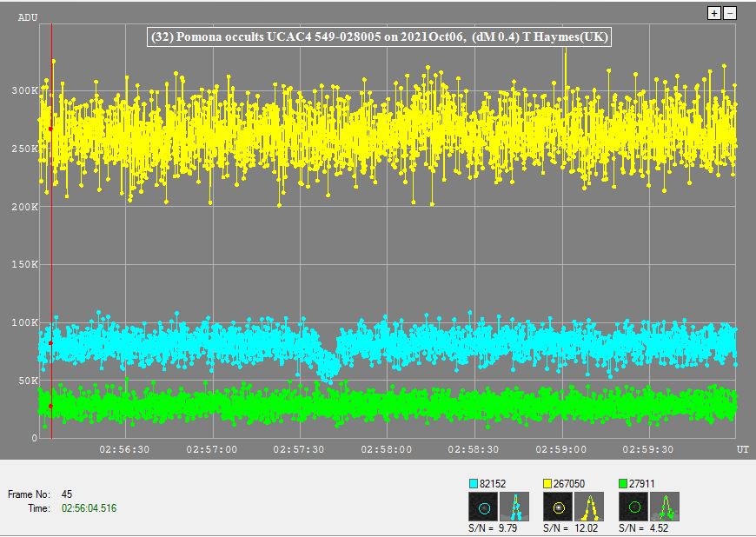
Task: Click the 300K label on ADU axis
Action: click(x=26, y=90)
